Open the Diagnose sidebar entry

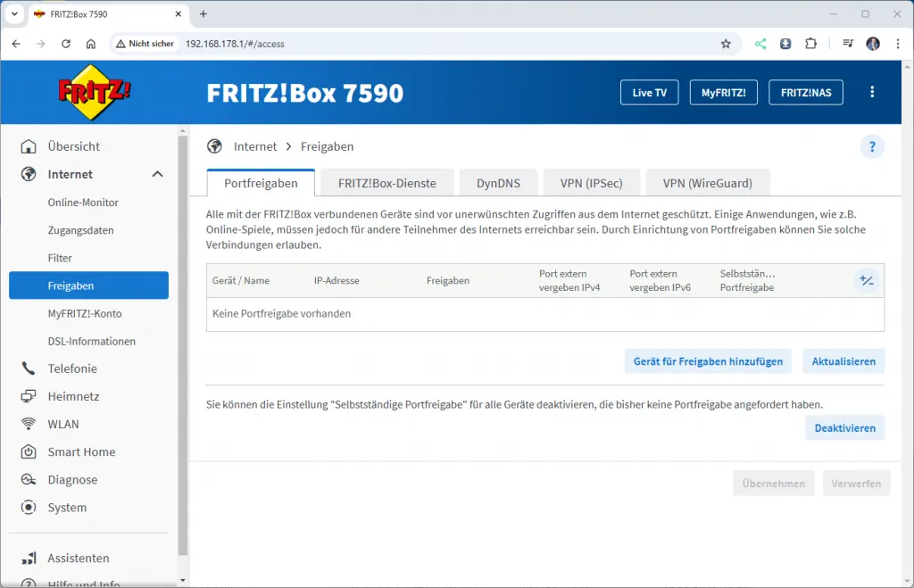72,480
